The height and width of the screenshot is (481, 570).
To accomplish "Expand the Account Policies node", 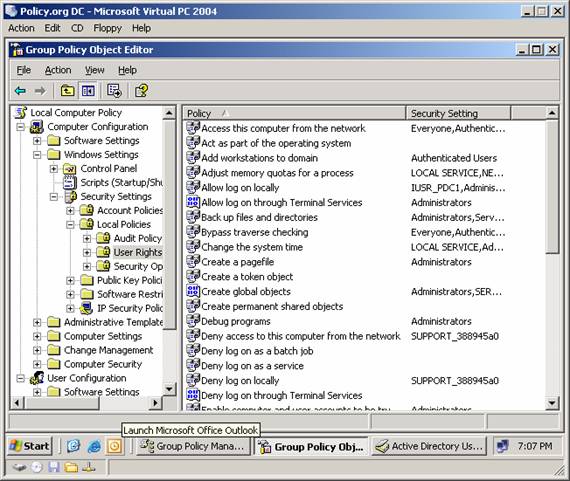I will [x=71, y=211].
